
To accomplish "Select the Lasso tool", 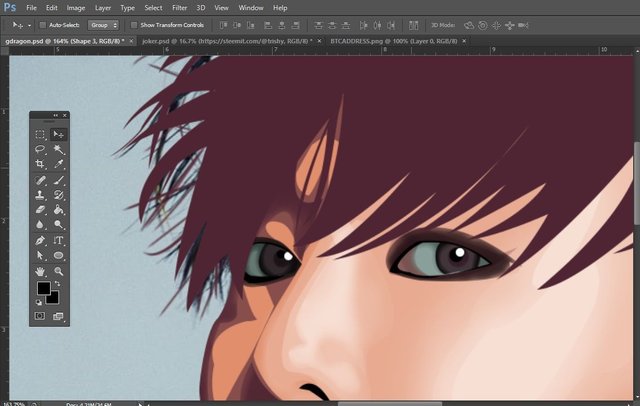I will (40, 148).
